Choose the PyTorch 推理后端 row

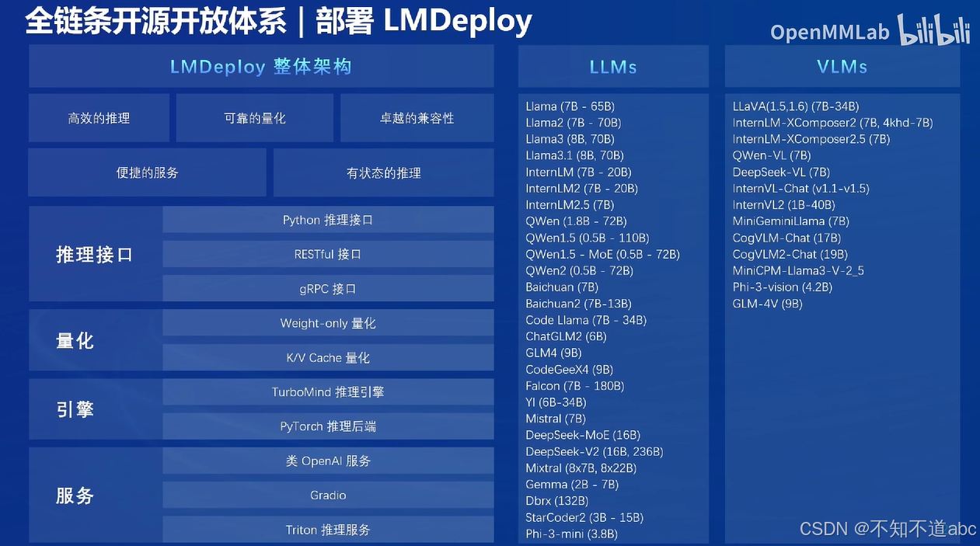coord(328,426)
